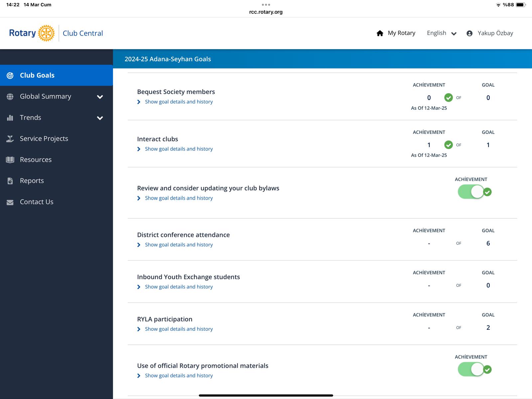This screenshot has width=532, height=399.
Task: Toggle Rotary promotional materials achievement switch
Action: click(x=471, y=369)
